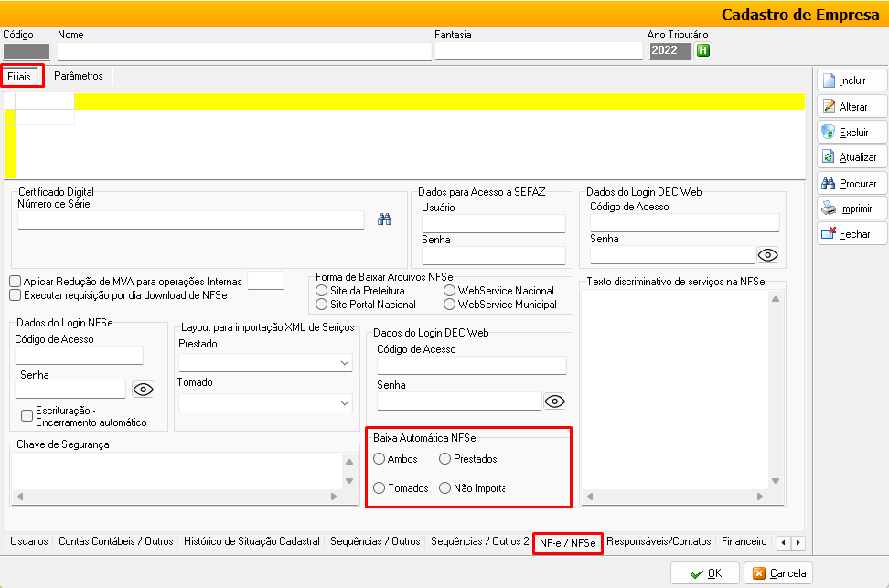Click the green H icon beside Ano Tributário
The height and width of the screenshot is (588, 889).
point(702,50)
